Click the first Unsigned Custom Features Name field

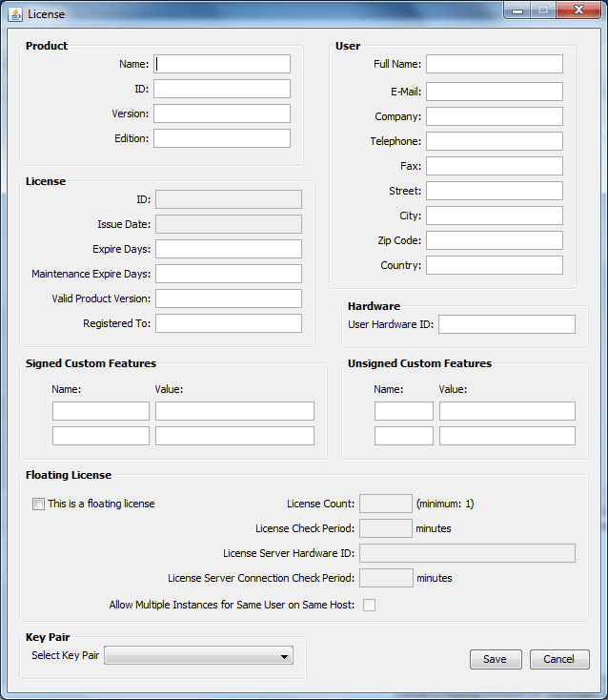point(404,411)
